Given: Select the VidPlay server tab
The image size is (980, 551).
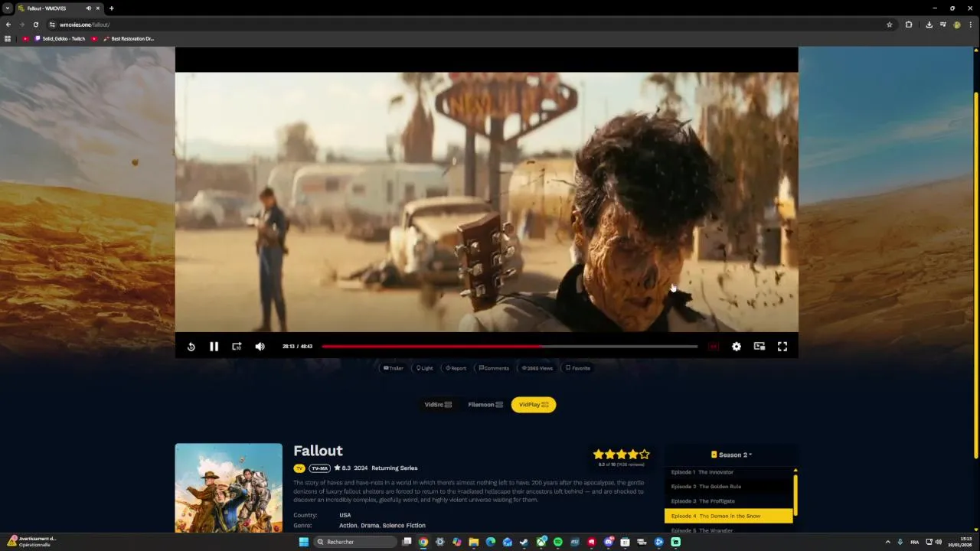Looking at the screenshot, I should [534, 405].
